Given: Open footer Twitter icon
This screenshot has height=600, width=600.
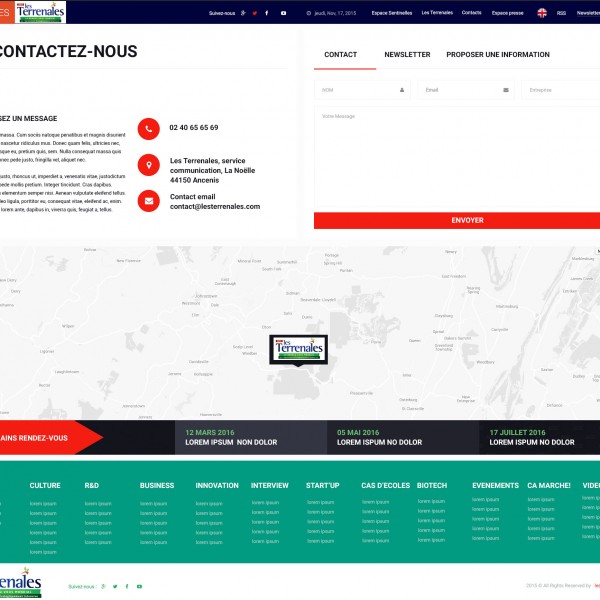Looking at the screenshot, I should 115,586.
